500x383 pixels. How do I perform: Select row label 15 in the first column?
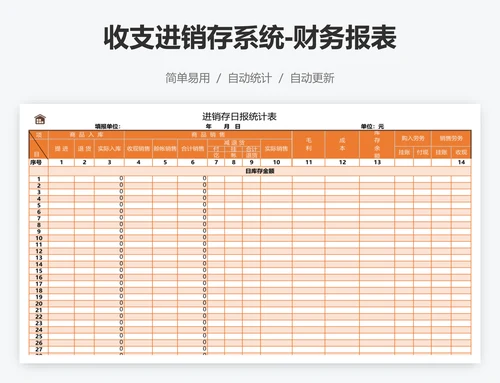(x=39, y=271)
